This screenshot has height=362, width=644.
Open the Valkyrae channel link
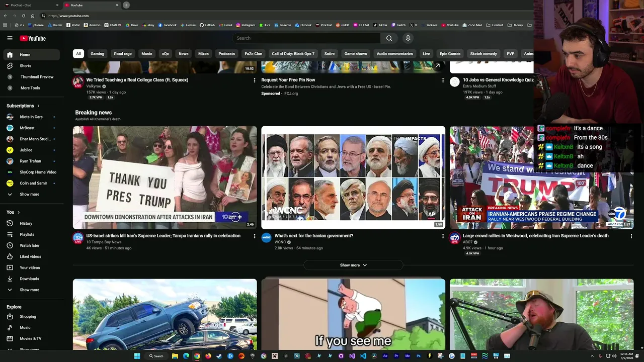pos(94,86)
